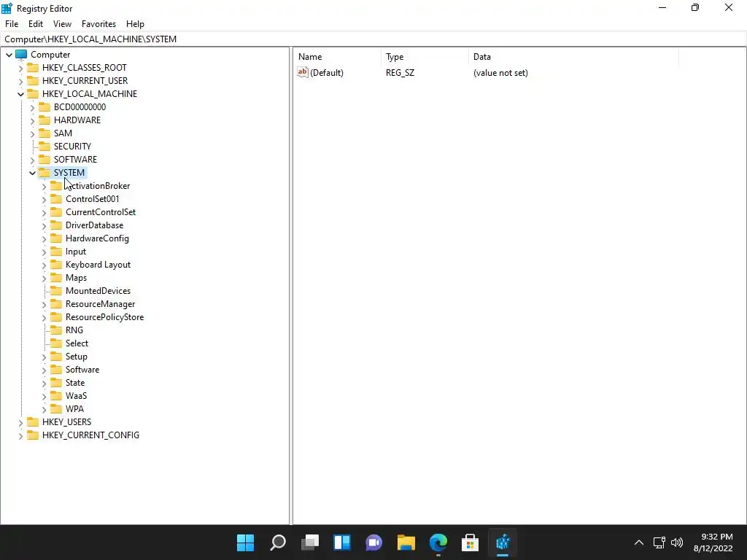Open the Windows Start menu
Screen dimensions: 747x560
pos(245,542)
